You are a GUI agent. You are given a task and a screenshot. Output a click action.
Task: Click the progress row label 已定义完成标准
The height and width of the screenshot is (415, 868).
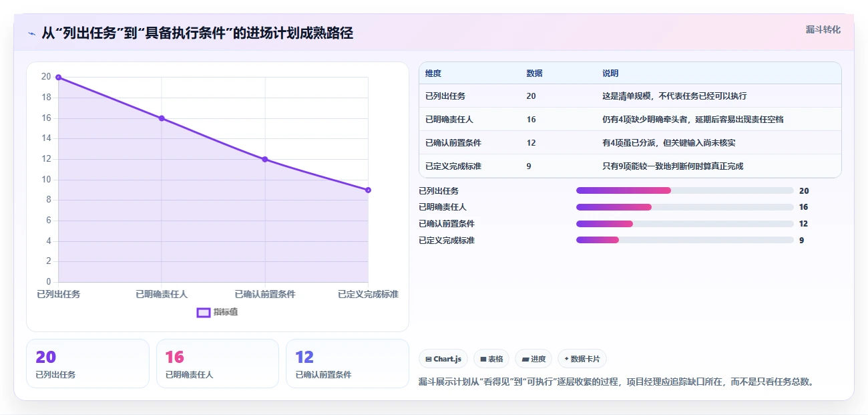(447, 240)
